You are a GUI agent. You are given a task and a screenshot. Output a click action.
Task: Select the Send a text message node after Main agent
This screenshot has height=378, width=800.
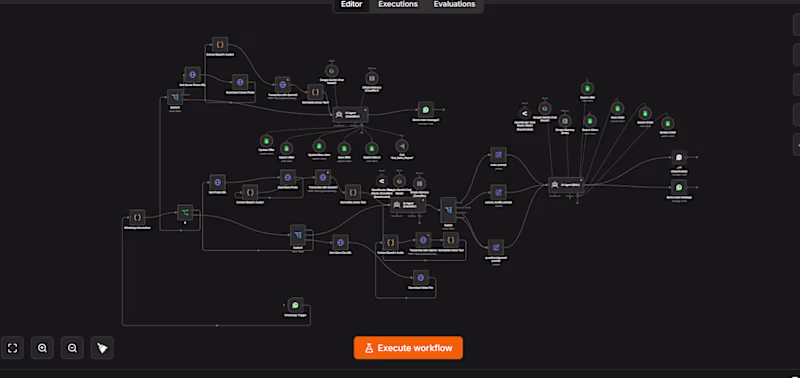pyautogui.click(x=679, y=187)
